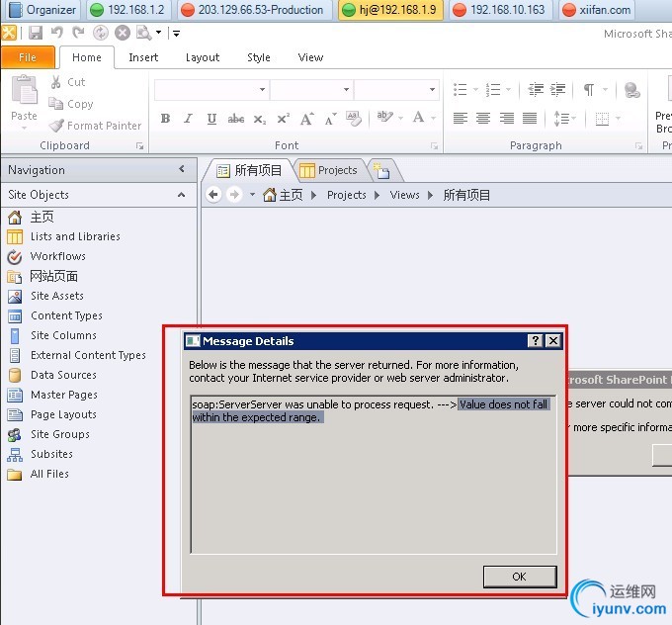Switch to the hj@192.168.1.9 session tab
This screenshot has height=625, width=672.
[390, 10]
